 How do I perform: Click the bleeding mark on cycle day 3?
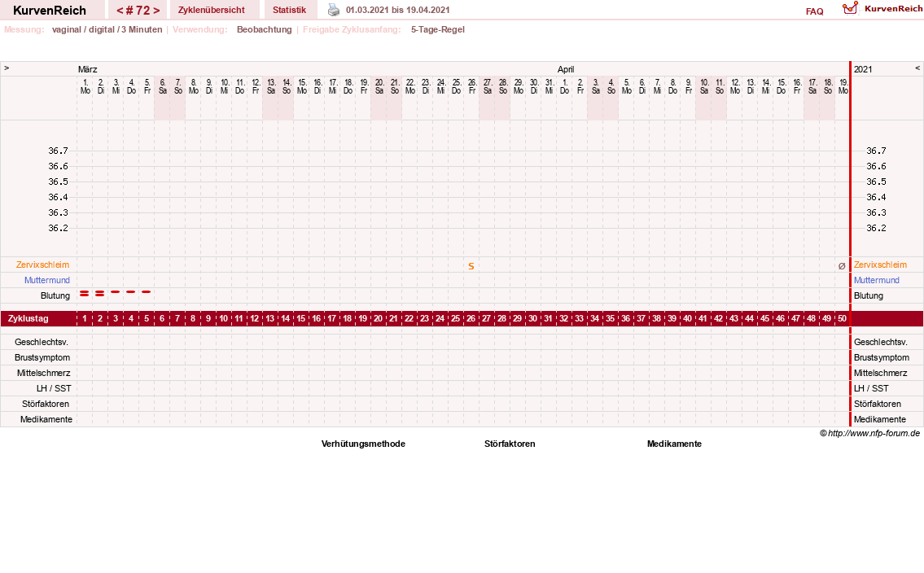click(116, 291)
